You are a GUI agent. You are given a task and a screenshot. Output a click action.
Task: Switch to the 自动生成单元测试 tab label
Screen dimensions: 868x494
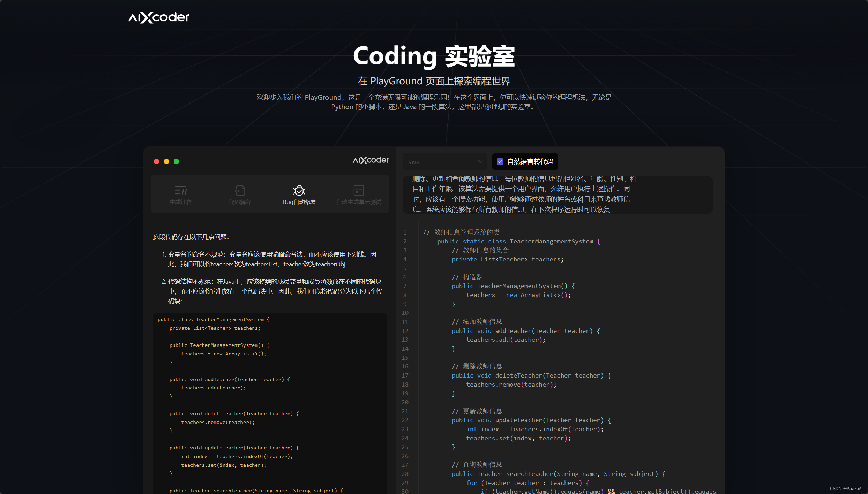359,202
